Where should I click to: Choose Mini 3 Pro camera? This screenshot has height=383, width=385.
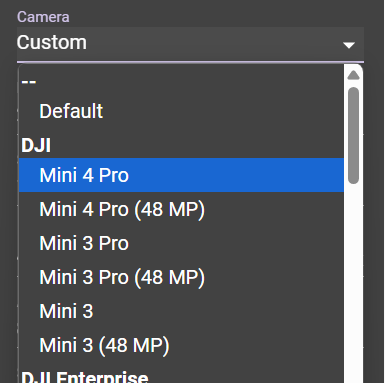[181, 243]
